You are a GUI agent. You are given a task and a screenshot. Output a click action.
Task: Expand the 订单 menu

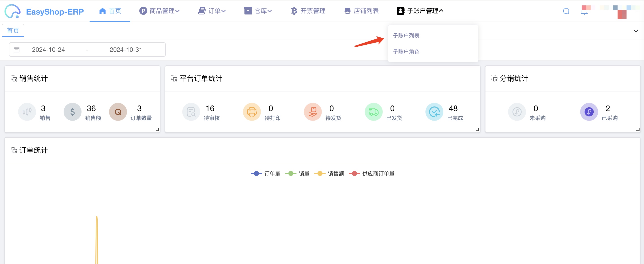(212, 11)
